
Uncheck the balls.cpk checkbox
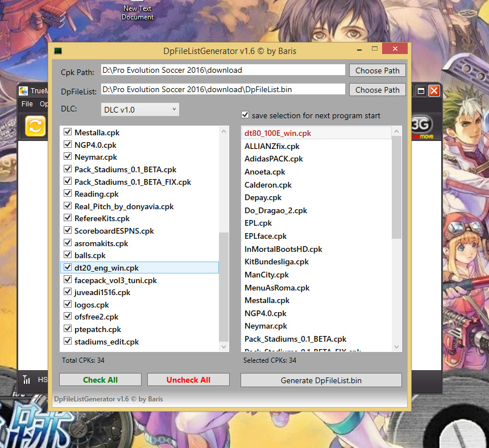pyautogui.click(x=67, y=255)
